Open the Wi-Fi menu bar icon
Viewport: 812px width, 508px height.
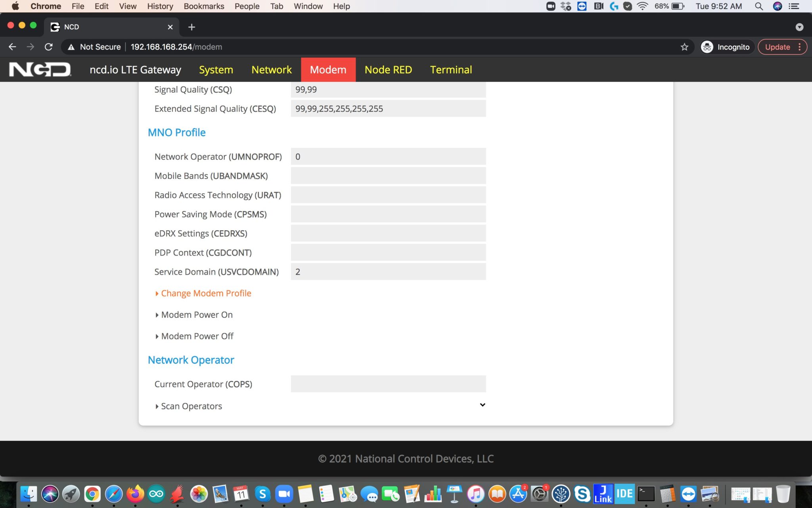[x=642, y=6]
